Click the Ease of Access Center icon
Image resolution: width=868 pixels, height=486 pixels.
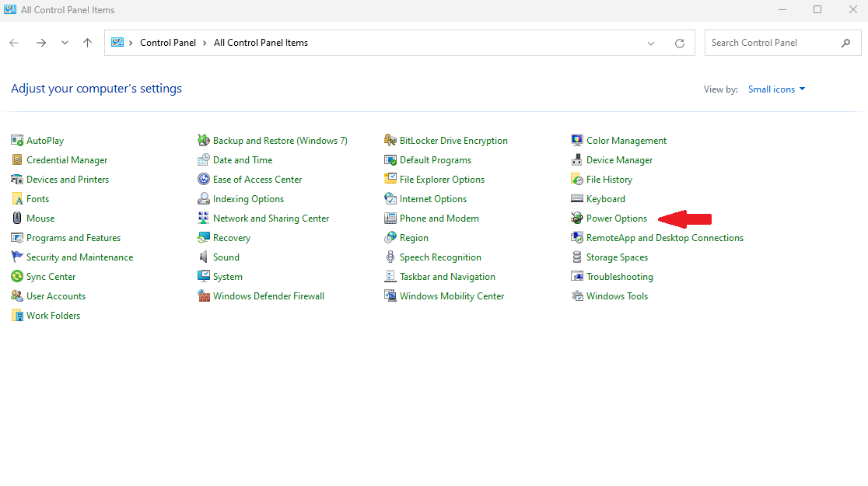pyautogui.click(x=204, y=180)
